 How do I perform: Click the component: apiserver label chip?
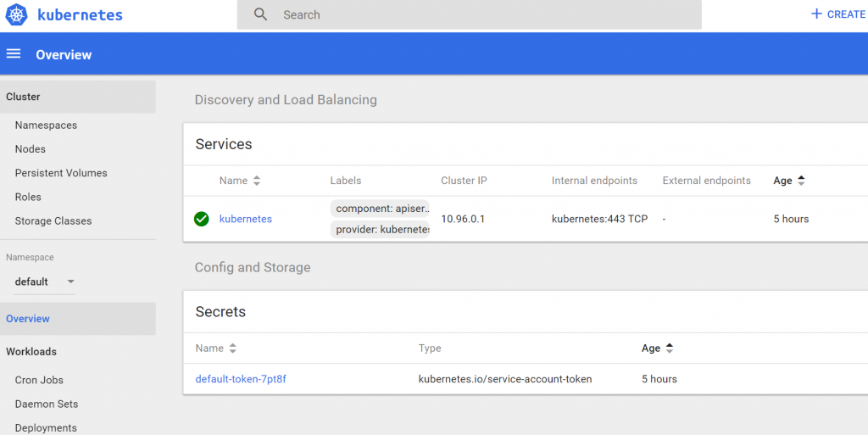pyautogui.click(x=380, y=209)
